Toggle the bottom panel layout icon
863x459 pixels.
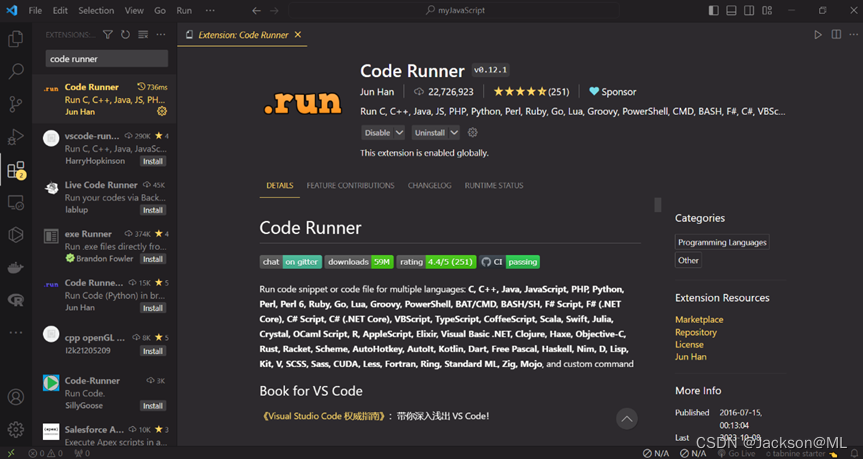731,10
